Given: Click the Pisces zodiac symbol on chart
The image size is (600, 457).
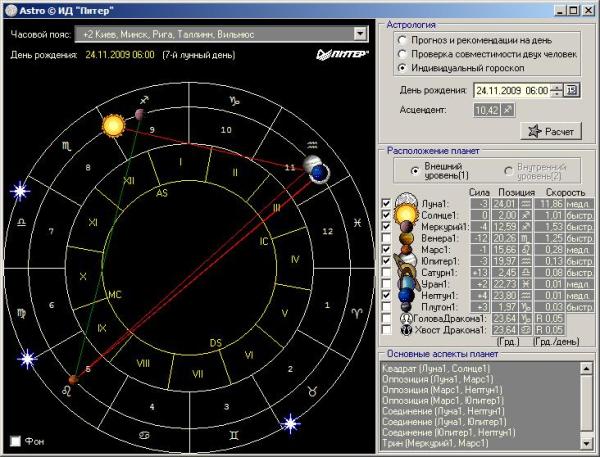Looking at the screenshot, I should (357, 222).
